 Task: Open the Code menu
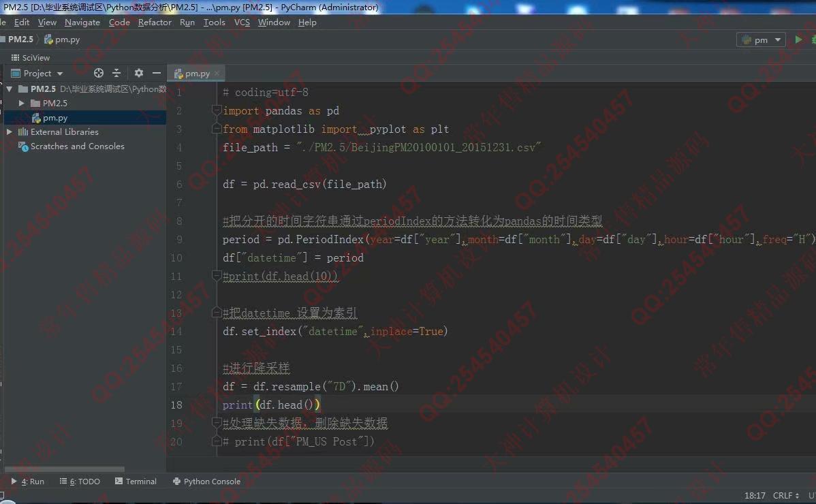(119, 22)
